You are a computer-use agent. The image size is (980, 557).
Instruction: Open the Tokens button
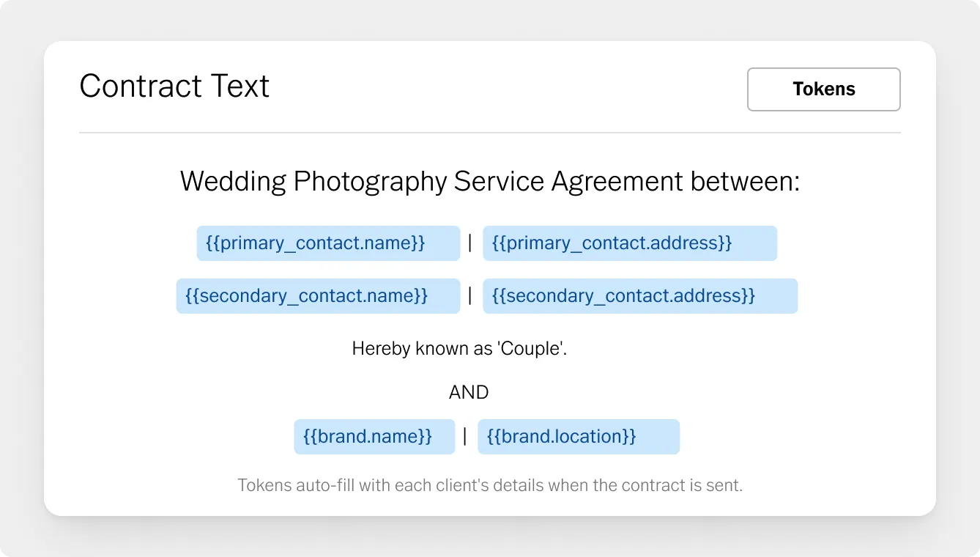coord(823,89)
